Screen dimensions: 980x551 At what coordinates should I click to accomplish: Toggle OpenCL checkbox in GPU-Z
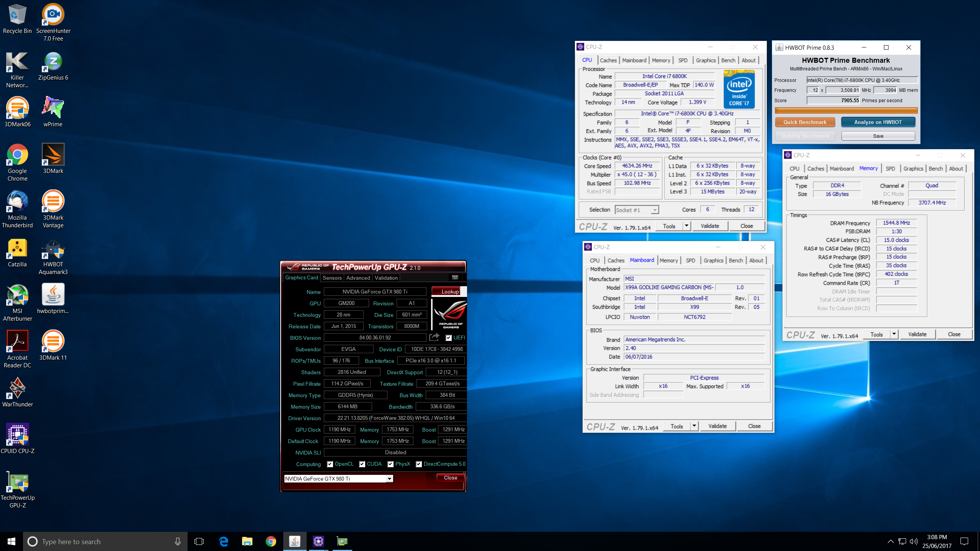click(x=330, y=464)
